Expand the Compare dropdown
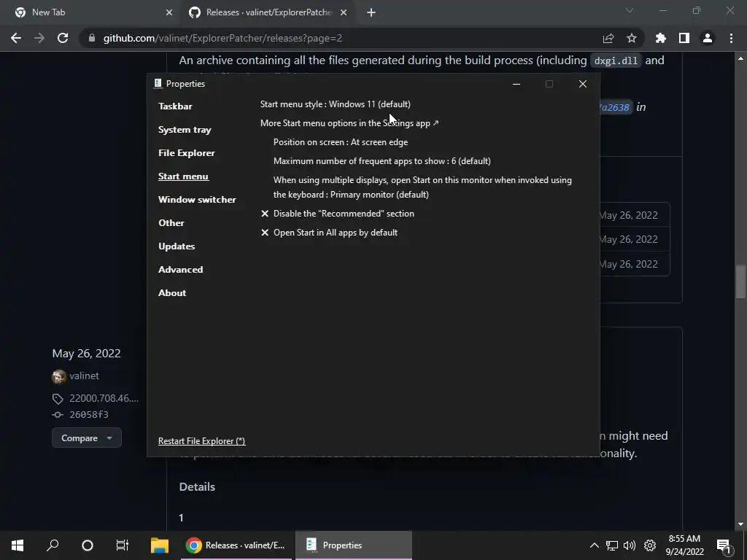The height and width of the screenshot is (560, 747). tap(87, 437)
